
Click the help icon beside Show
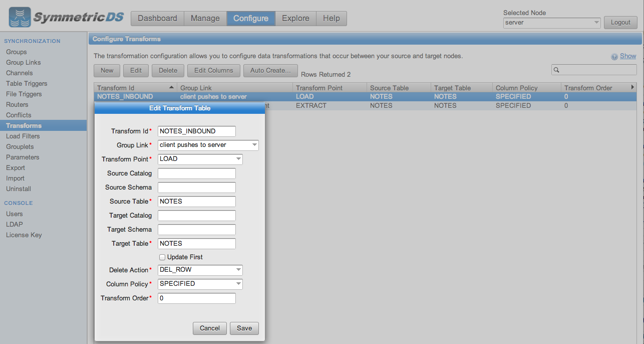[614, 57]
